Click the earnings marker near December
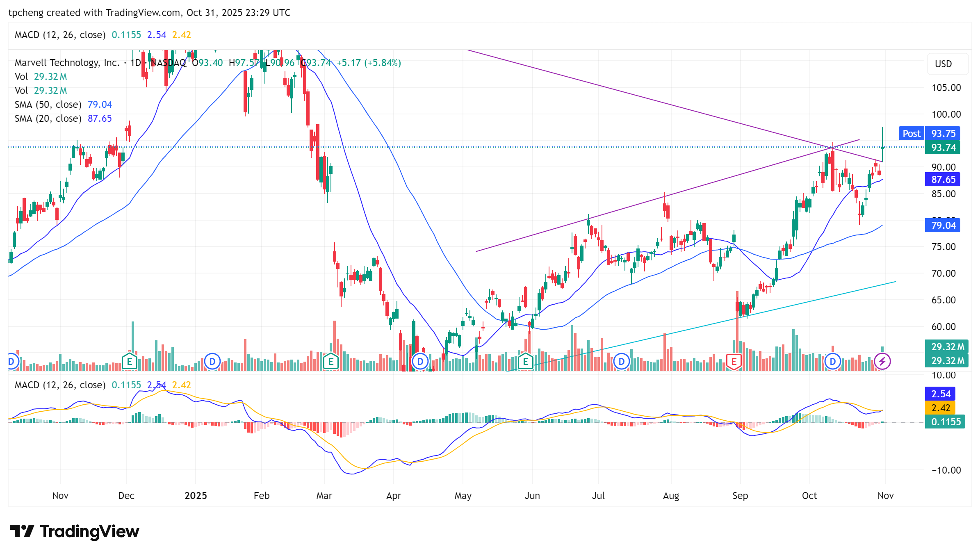 point(130,362)
